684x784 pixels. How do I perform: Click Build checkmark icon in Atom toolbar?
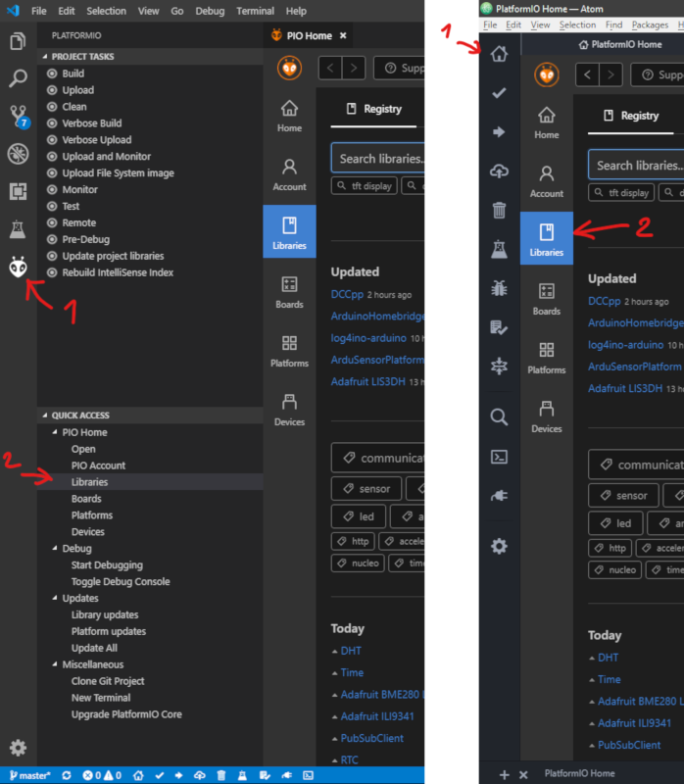(499, 93)
